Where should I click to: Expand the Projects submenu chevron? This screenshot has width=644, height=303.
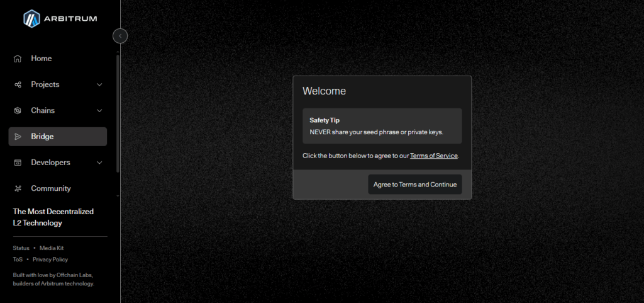coord(99,84)
